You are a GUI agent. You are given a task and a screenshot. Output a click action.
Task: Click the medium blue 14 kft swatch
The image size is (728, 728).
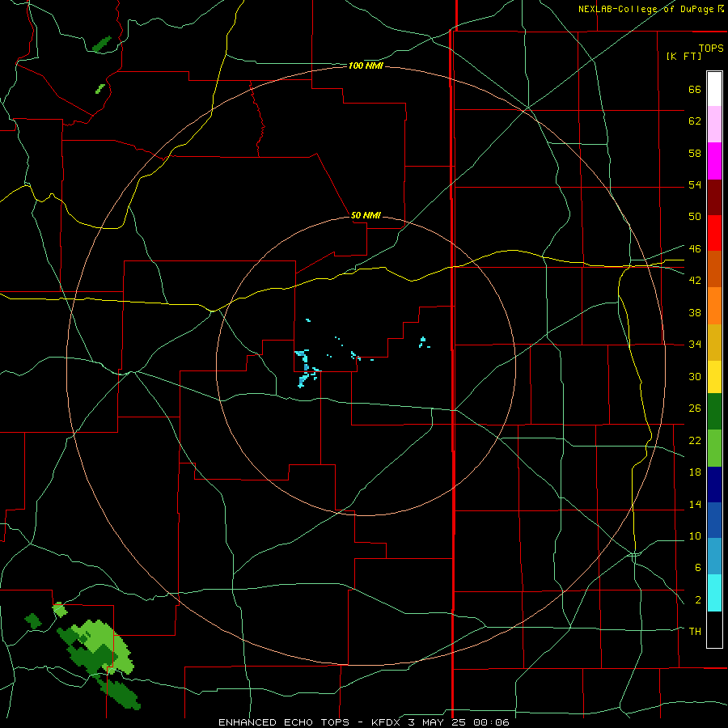click(x=714, y=520)
